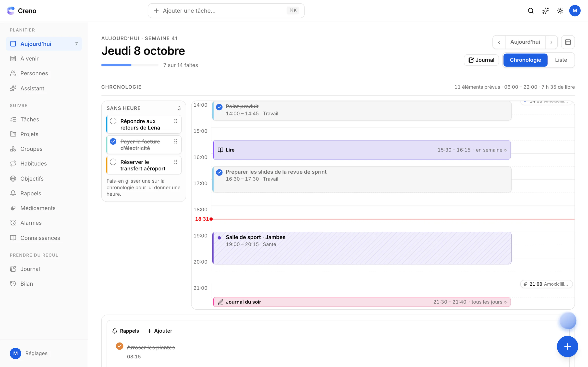Click the 7 sur 14 faites progress bar
This screenshot has height=367, width=588.
point(130,65)
